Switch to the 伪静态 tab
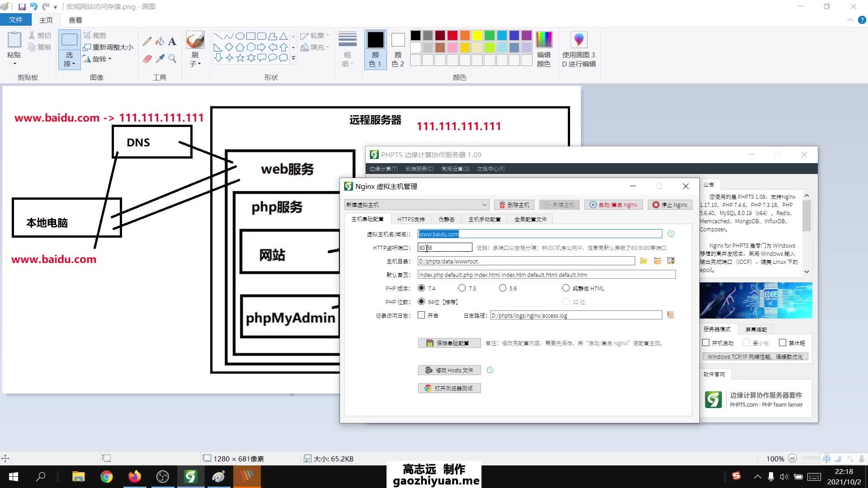The width and height of the screenshot is (868, 488). (446, 219)
